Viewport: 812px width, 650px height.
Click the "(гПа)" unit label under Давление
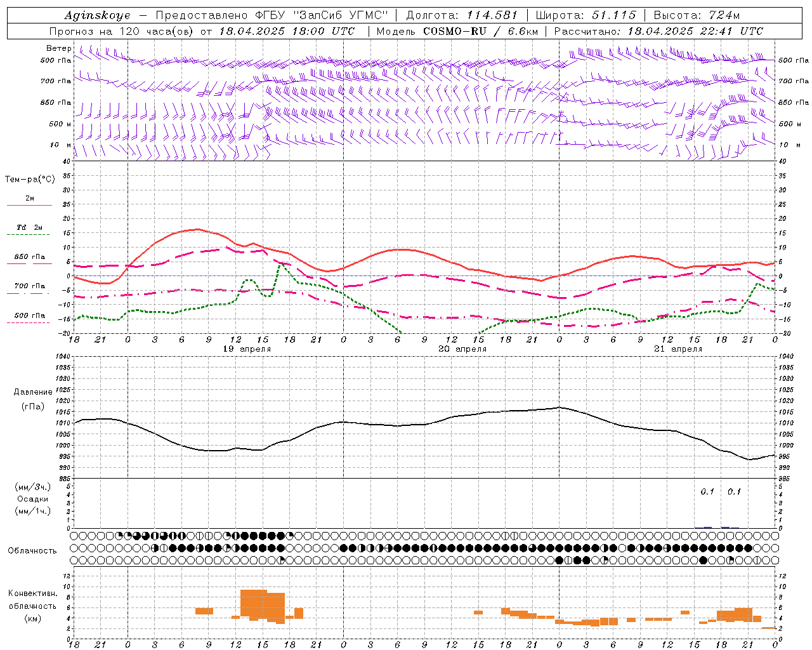click(33, 406)
